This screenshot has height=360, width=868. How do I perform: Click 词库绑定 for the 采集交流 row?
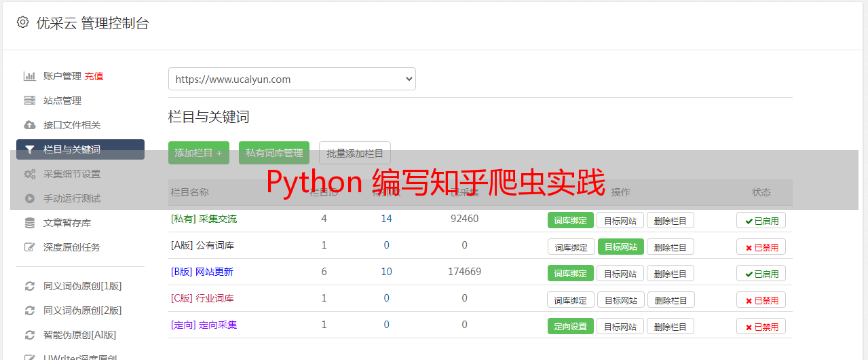(x=571, y=220)
